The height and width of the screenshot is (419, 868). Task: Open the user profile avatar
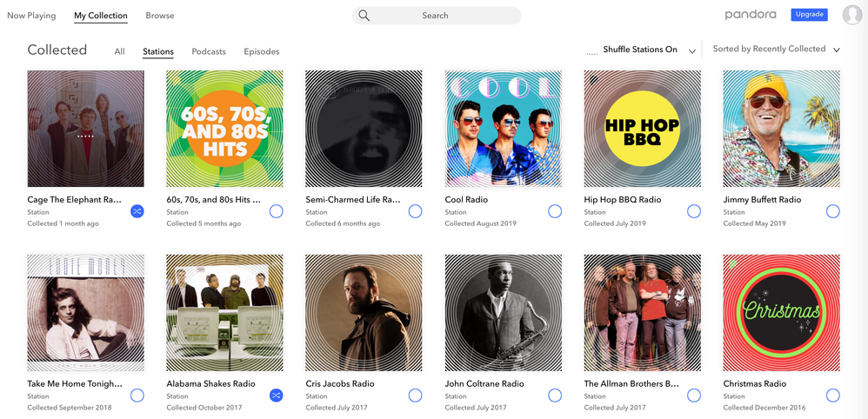tap(852, 15)
